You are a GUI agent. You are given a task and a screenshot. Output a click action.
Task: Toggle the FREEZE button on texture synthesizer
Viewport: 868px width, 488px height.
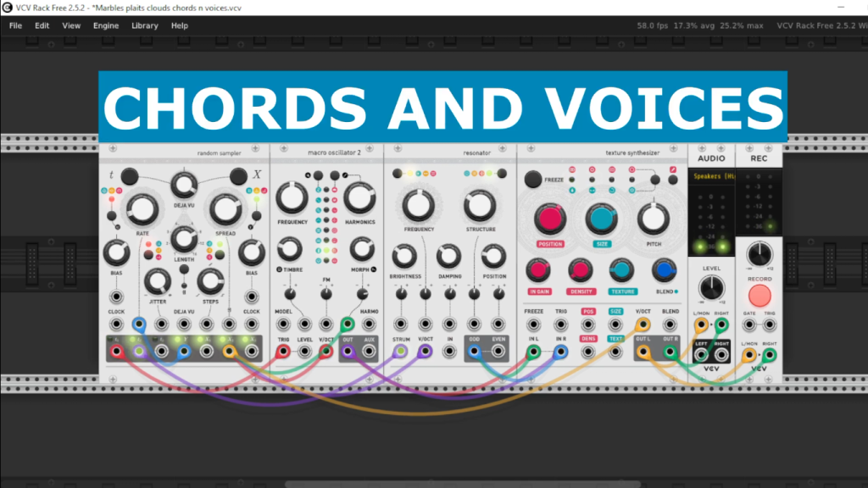click(x=533, y=180)
